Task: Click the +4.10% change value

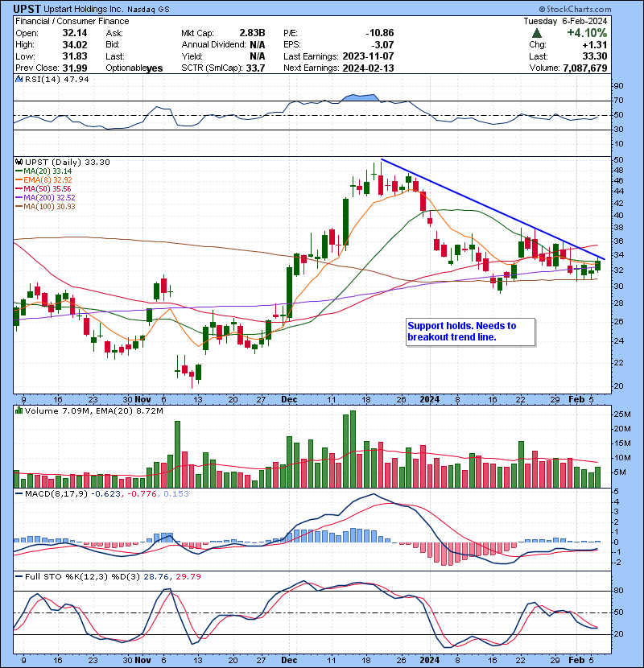Action: 587,33
